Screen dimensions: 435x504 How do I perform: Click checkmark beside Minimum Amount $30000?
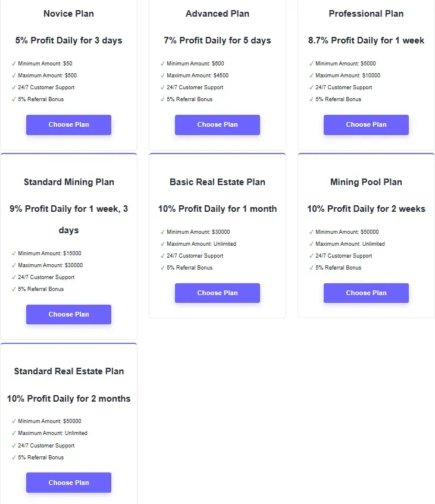(x=162, y=232)
